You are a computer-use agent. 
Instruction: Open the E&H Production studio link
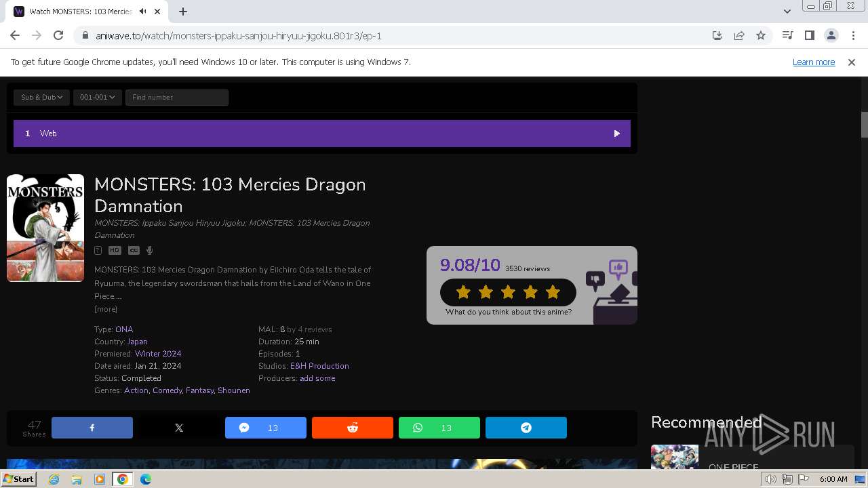[x=319, y=366]
